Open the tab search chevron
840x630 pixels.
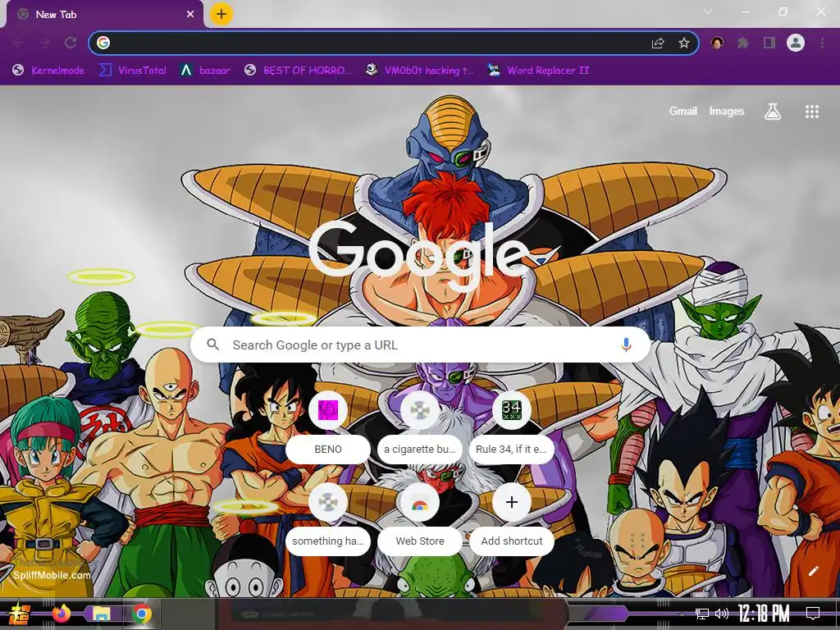(x=708, y=11)
